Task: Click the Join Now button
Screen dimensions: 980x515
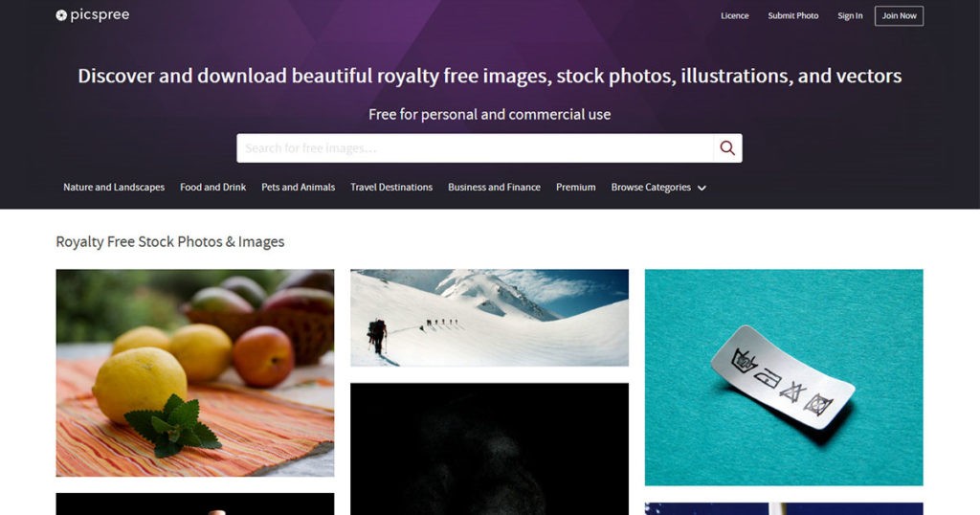Action: pos(899,15)
